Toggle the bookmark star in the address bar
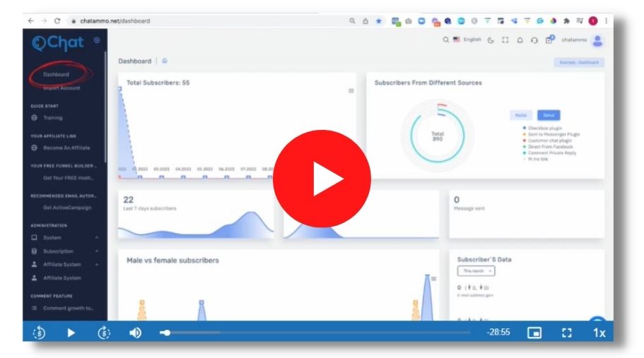 (x=379, y=21)
